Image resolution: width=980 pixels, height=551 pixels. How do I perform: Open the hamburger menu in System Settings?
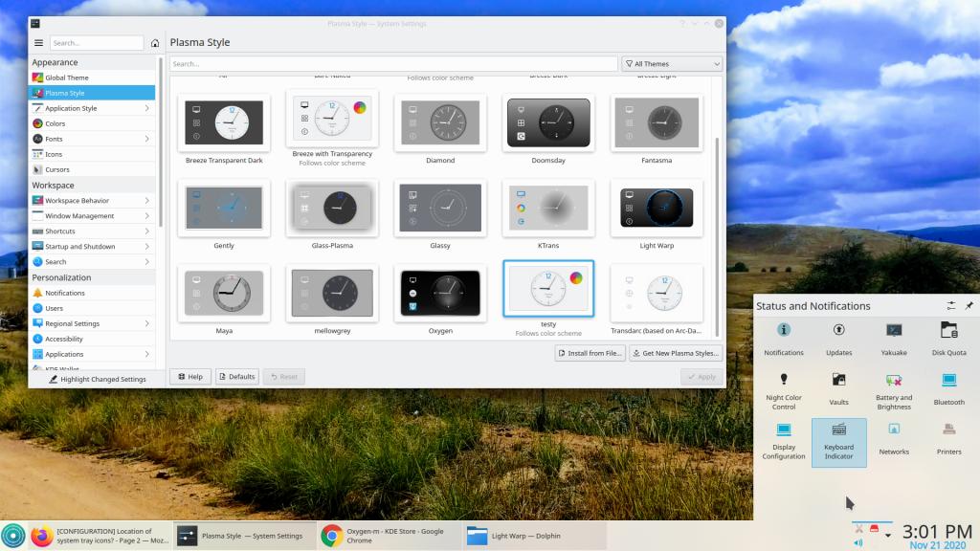pos(39,43)
